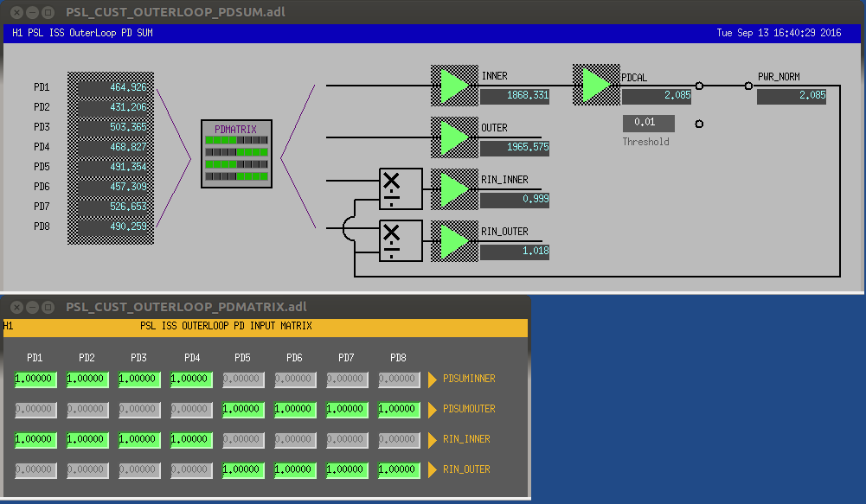Select PD8 value 490.259
Viewport: 866px width, 504px height.
pos(113,226)
